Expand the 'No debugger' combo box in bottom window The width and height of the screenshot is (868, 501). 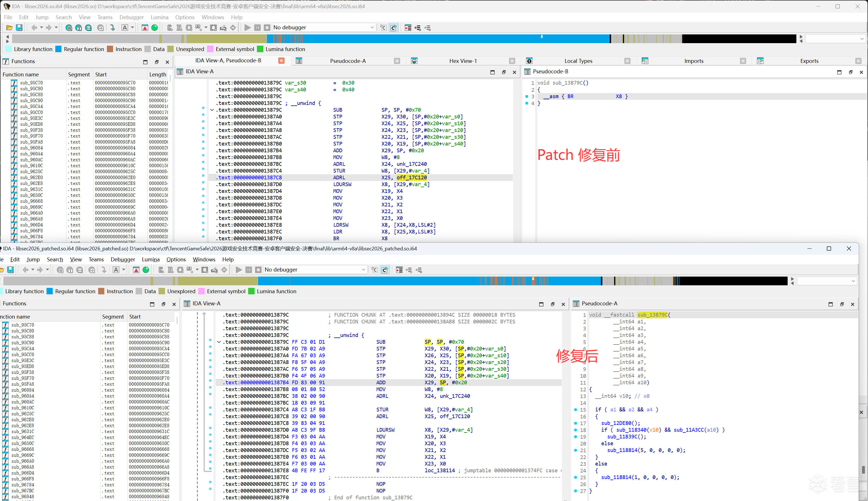[363, 270]
